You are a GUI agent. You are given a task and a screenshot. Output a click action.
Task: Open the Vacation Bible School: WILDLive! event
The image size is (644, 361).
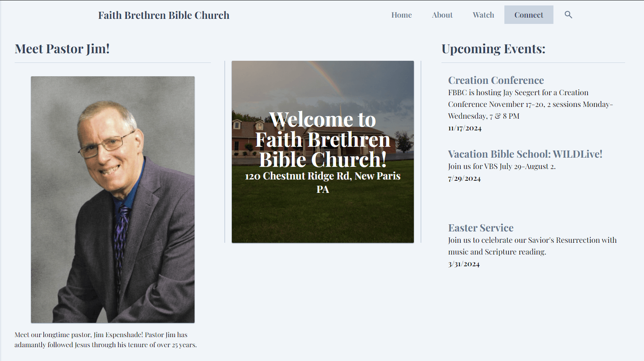click(525, 154)
